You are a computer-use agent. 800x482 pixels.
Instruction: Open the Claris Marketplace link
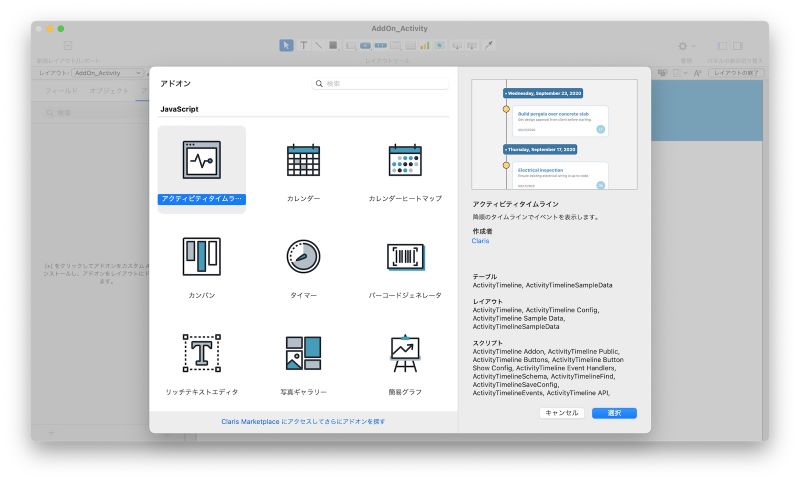[x=303, y=421]
